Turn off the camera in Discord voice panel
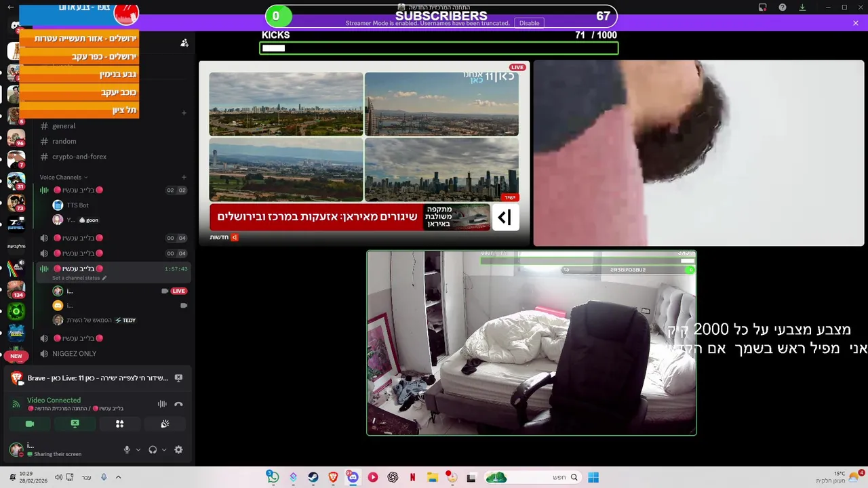The width and height of the screenshot is (868, 488). click(30, 424)
